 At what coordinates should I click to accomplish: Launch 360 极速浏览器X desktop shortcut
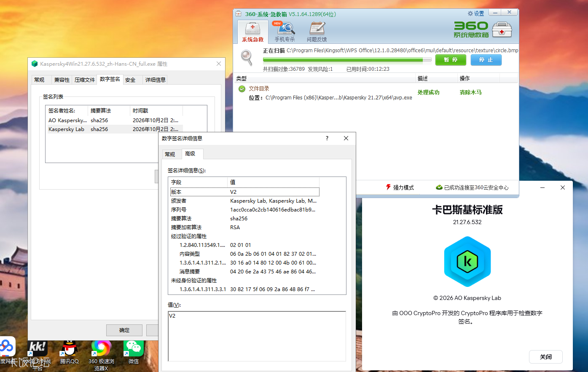click(x=101, y=355)
